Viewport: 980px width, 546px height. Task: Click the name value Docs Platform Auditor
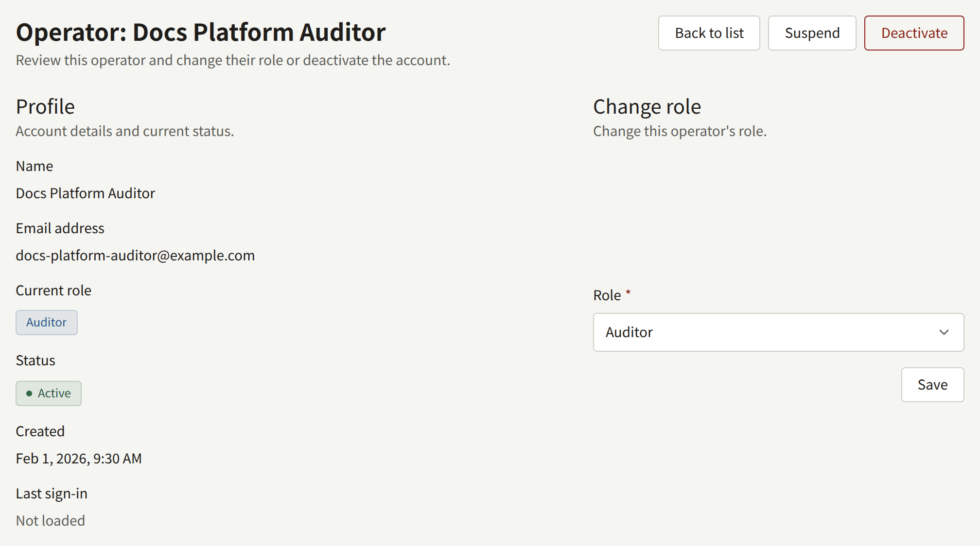click(x=86, y=193)
